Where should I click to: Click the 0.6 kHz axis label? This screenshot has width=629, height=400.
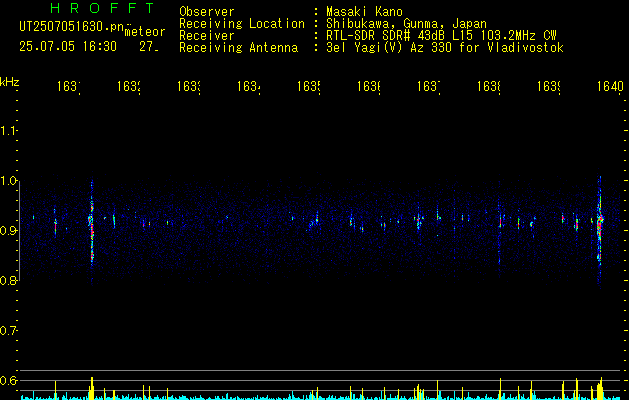[x=8, y=380]
